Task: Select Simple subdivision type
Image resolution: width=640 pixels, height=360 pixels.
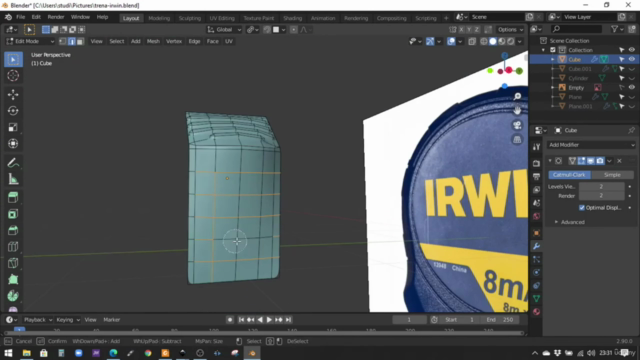Action: point(612,175)
